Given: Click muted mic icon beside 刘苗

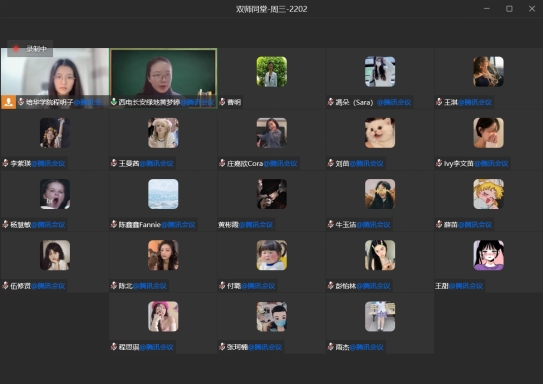Looking at the screenshot, I should (331, 163).
